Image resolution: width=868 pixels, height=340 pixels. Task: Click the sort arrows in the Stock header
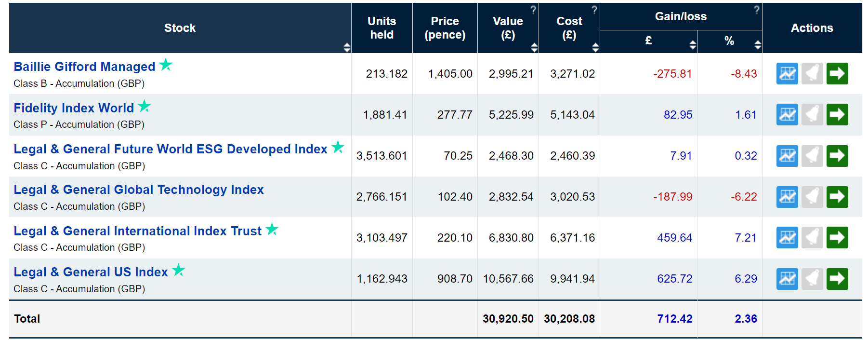pyautogui.click(x=347, y=47)
